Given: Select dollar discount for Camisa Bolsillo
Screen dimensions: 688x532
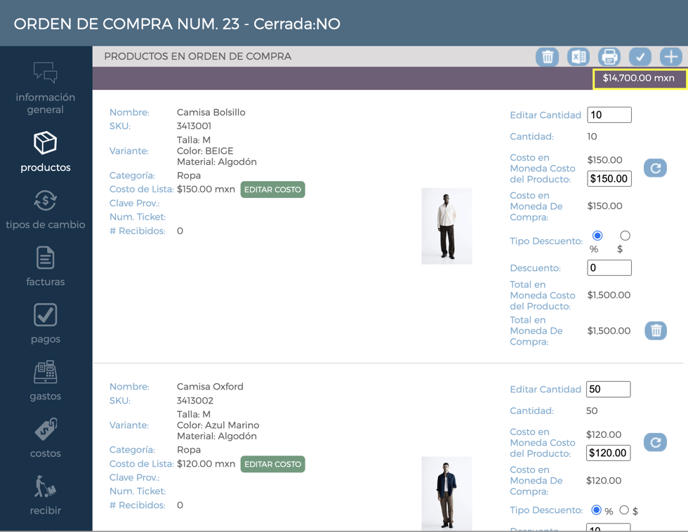Looking at the screenshot, I should (625, 236).
